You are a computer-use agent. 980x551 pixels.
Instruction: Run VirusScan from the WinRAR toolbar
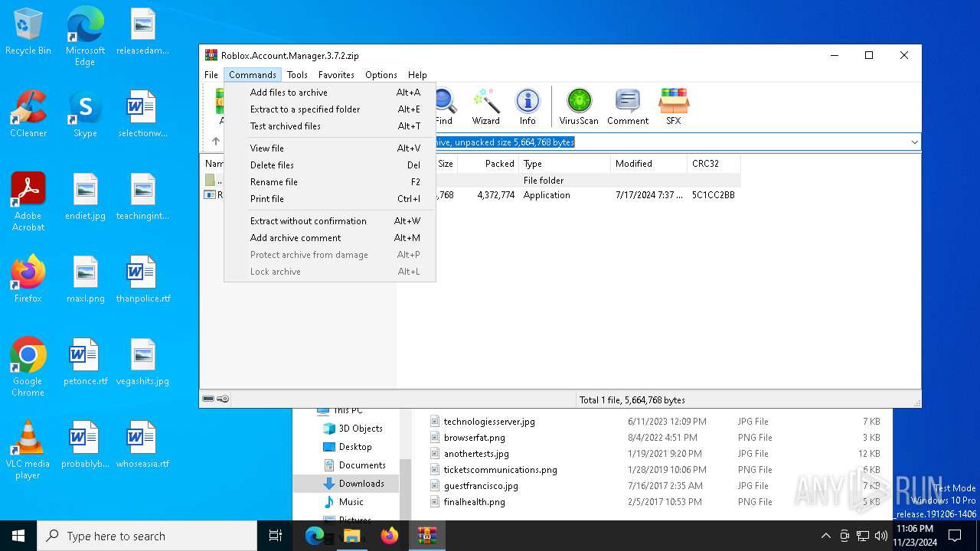pyautogui.click(x=579, y=106)
